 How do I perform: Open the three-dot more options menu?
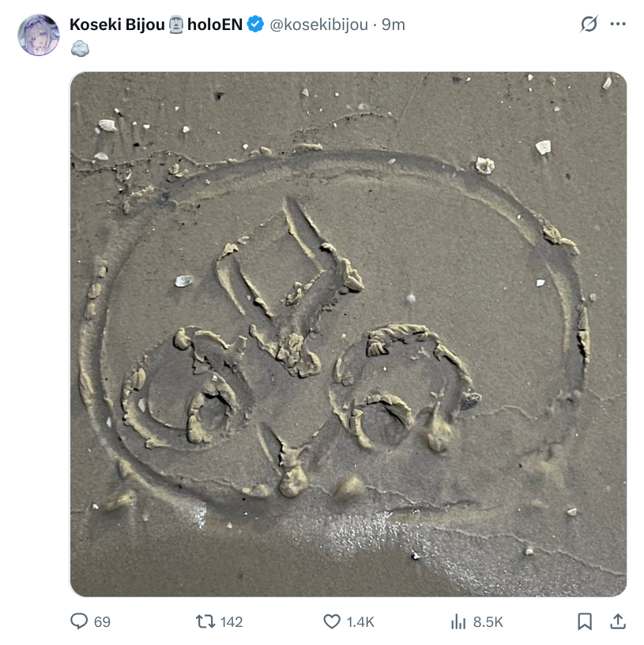point(618,24)
